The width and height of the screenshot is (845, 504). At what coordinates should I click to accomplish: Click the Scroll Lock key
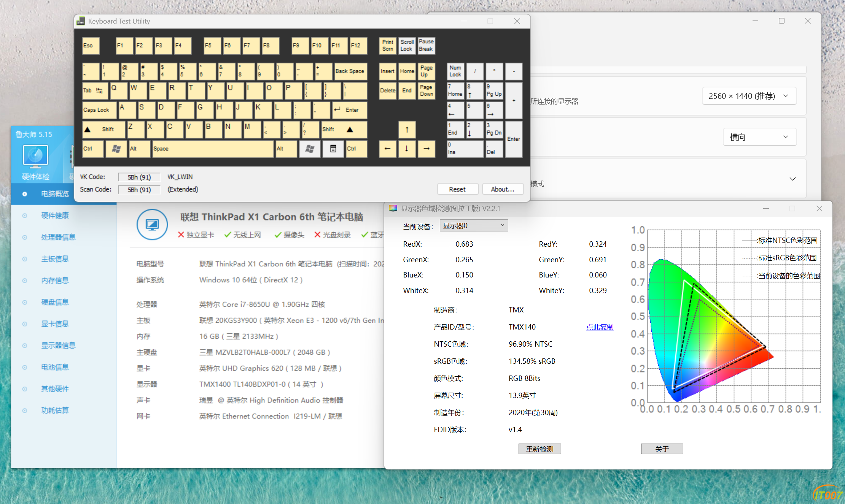click(407, 46)
